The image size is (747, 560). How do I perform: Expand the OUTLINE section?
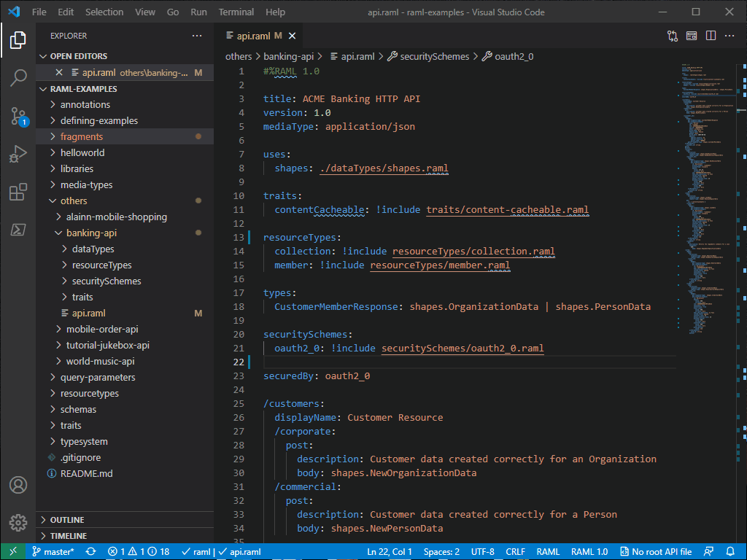[x=67, y=520]
